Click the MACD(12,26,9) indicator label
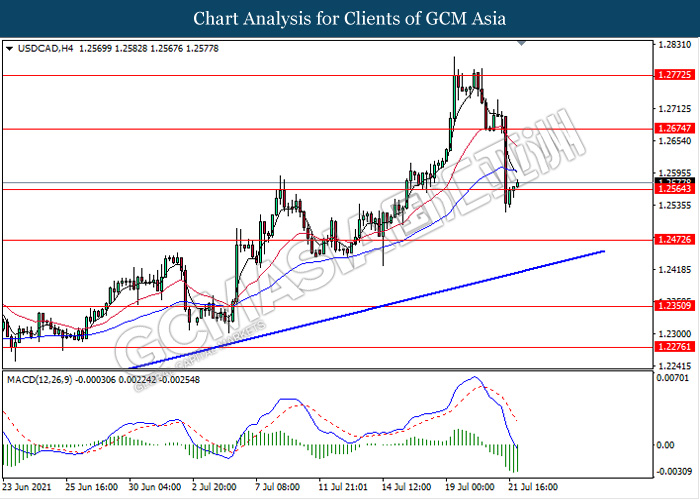Image resolution: width=700 pixels, height=500 pixels. point(39,380)
